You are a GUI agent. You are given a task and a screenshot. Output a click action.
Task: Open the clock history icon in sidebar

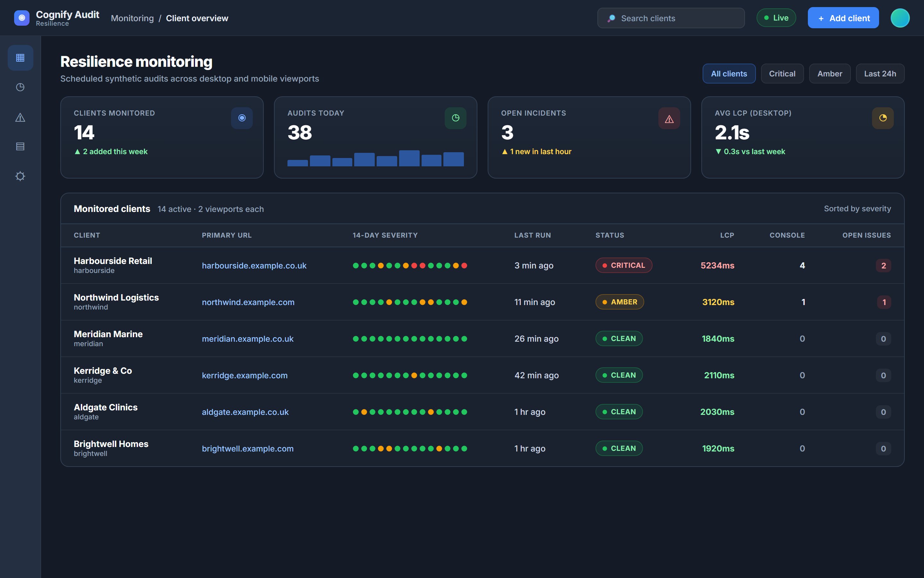pyautogui.click(x=20, y=87)
